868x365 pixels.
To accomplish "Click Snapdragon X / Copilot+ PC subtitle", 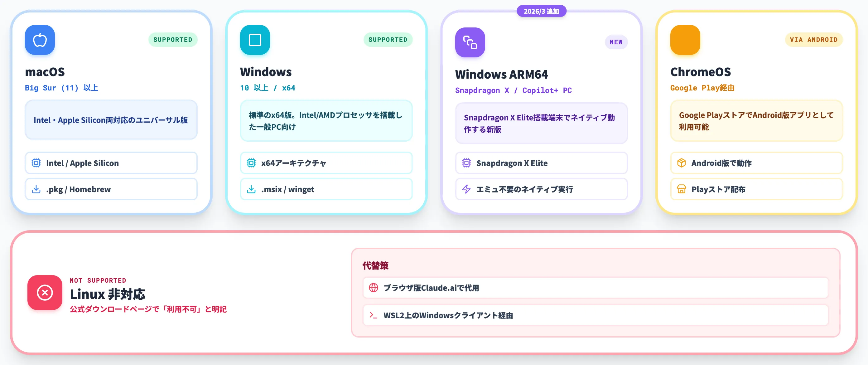I will [x=513, y=90].
